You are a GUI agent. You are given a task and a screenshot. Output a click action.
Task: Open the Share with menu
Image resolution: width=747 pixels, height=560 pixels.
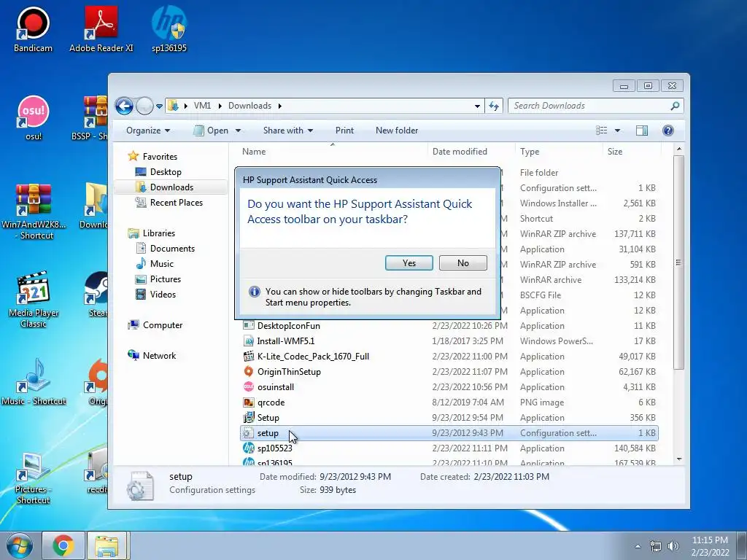pos(287,131)
